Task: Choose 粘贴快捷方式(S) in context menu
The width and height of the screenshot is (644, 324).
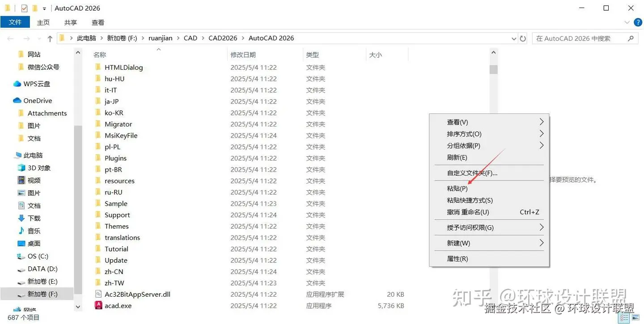Action: pos(489,200)
